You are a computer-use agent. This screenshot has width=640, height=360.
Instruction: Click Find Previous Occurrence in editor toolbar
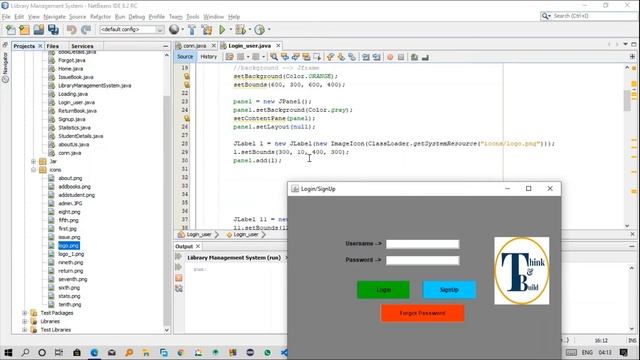[284, 57]
